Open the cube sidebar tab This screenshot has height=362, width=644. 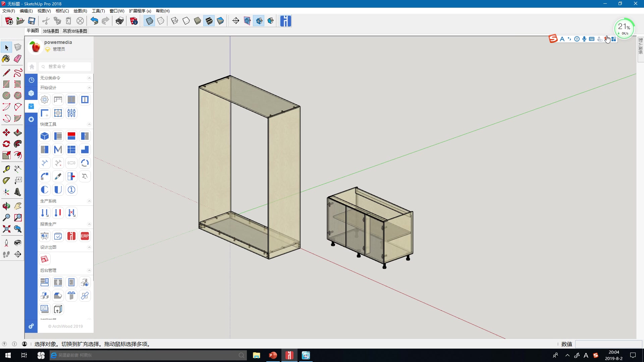[x=31, y=93]
